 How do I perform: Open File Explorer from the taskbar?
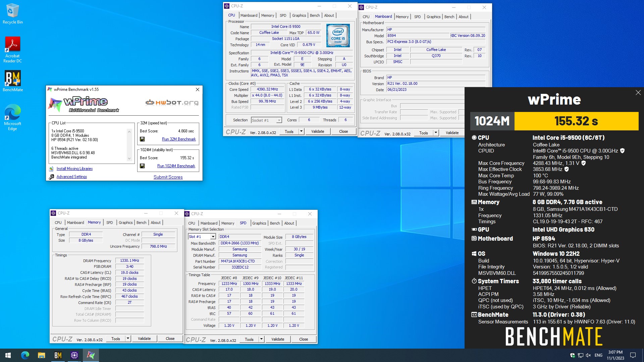pos(41,355)
